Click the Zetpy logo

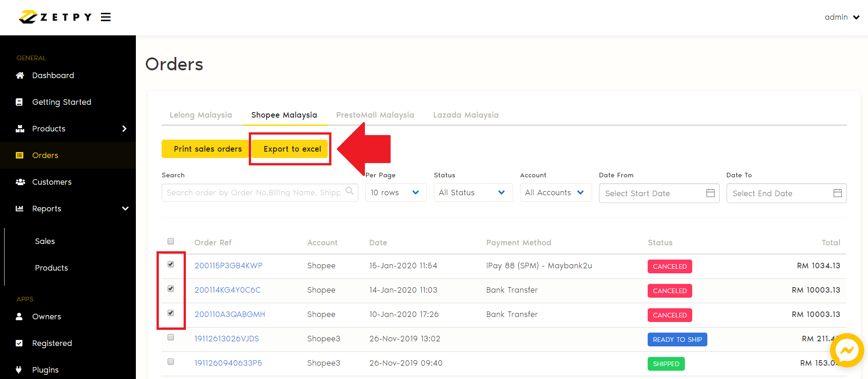pos(55,17)
